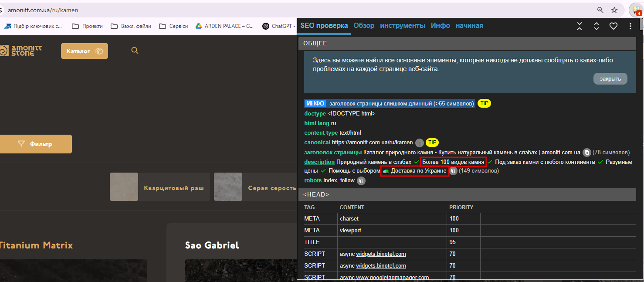Select the начиная tab

[x=469, y=26]
